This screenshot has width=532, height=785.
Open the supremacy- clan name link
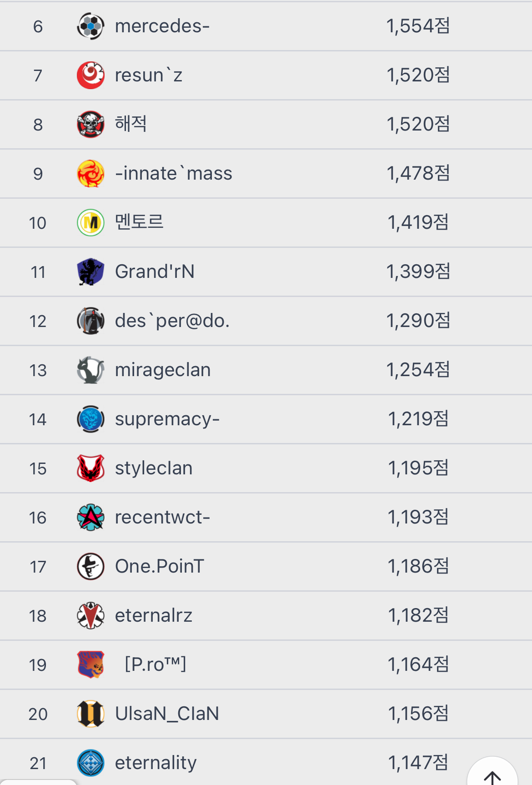pyautogui.click(x=167, y=419)
